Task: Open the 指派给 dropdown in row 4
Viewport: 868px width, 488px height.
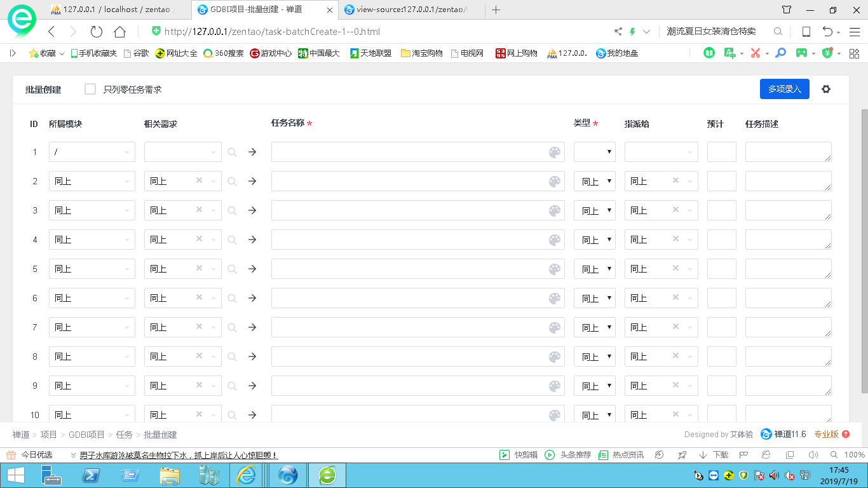Action: click(661, 240)
